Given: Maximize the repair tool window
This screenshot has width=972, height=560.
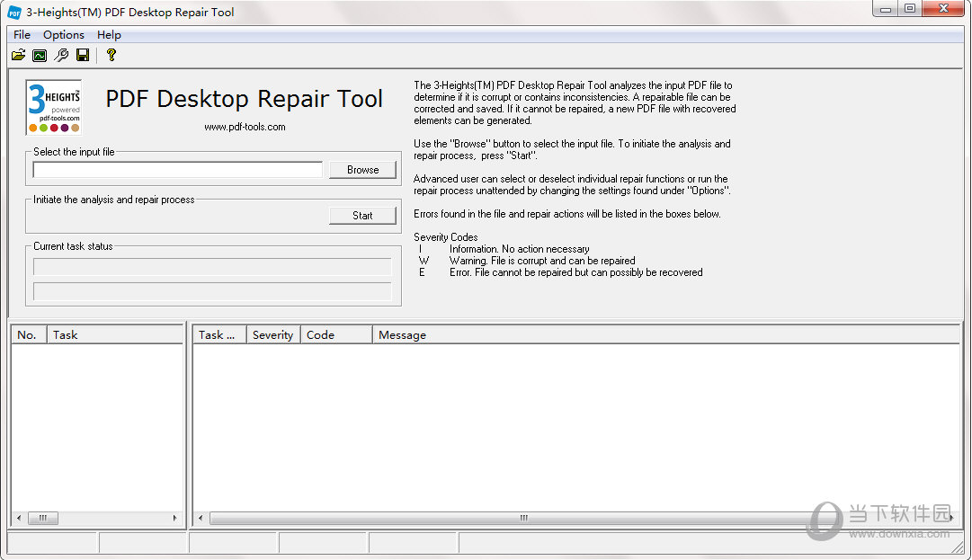Looking at the screenshot, I should click(x=909, y=9).
